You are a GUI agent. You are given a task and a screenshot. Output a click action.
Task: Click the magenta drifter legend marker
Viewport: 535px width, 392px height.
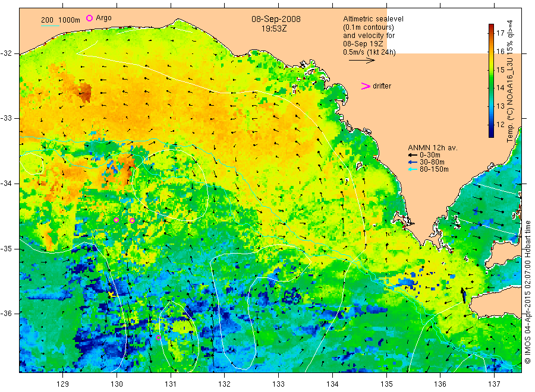366,86
